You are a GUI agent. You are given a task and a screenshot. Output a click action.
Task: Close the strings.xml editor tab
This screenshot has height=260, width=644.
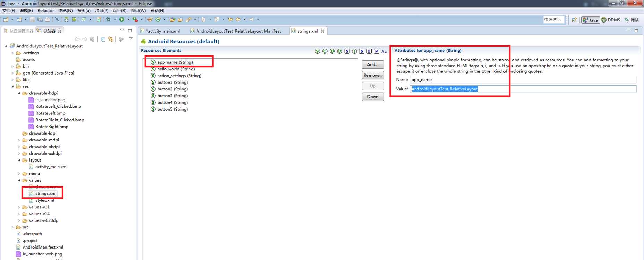[x=323, y=31]
